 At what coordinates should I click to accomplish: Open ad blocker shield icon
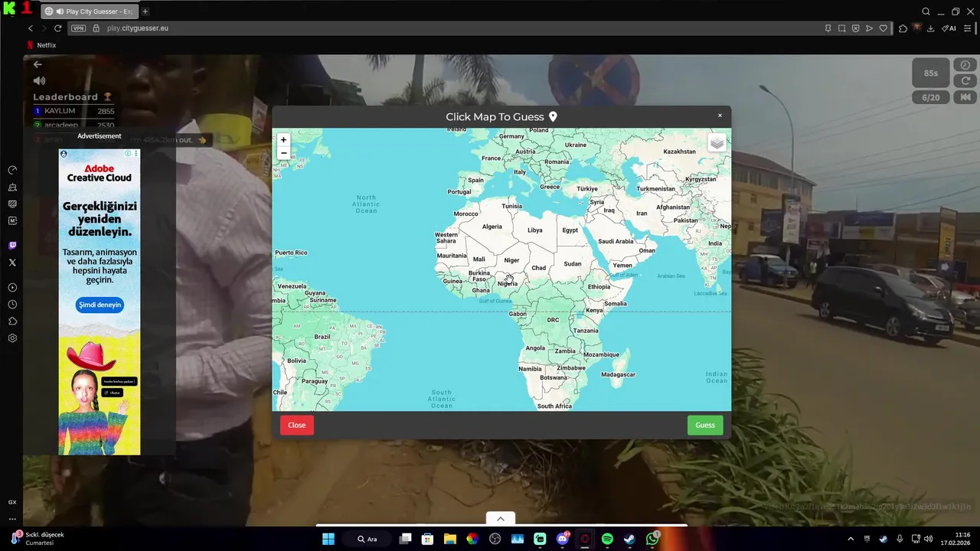click(855, 28)
